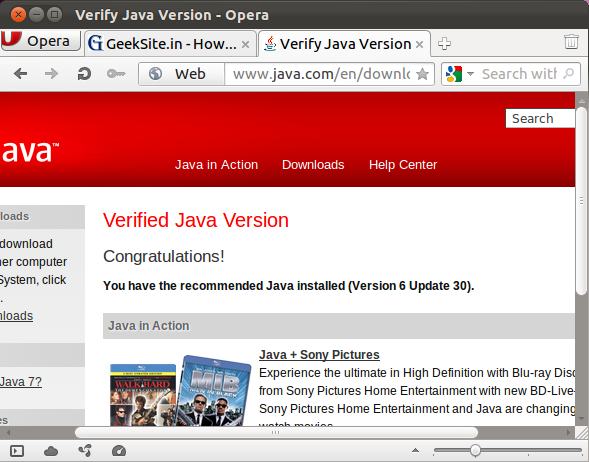Click the horizontal scrollbar thumb
The width and height of the screenshot is (589, 462).
(276, 433)
